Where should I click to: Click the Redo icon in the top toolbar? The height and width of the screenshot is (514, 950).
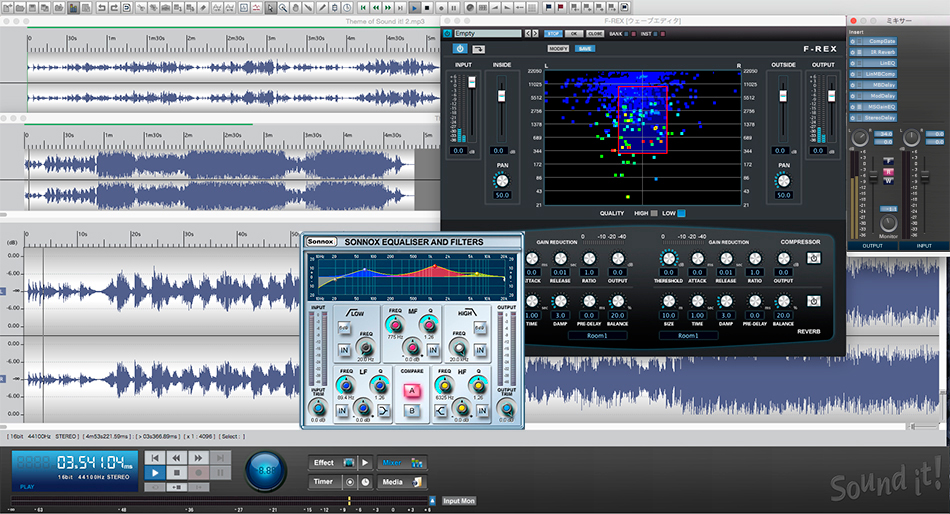115,8
